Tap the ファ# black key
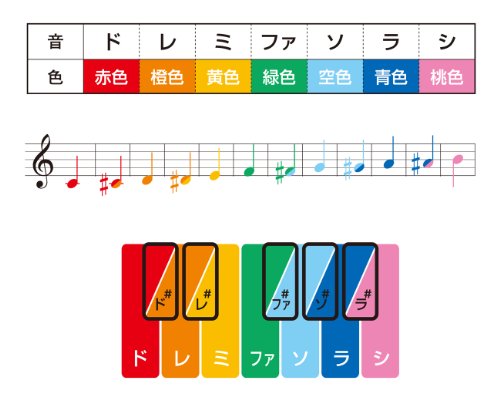500x400 pixels. (280, 281)
